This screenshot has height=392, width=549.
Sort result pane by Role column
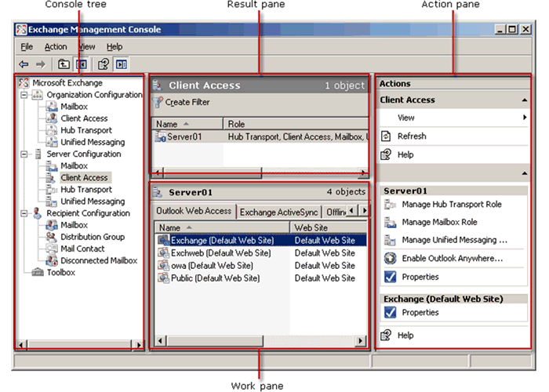296,124
